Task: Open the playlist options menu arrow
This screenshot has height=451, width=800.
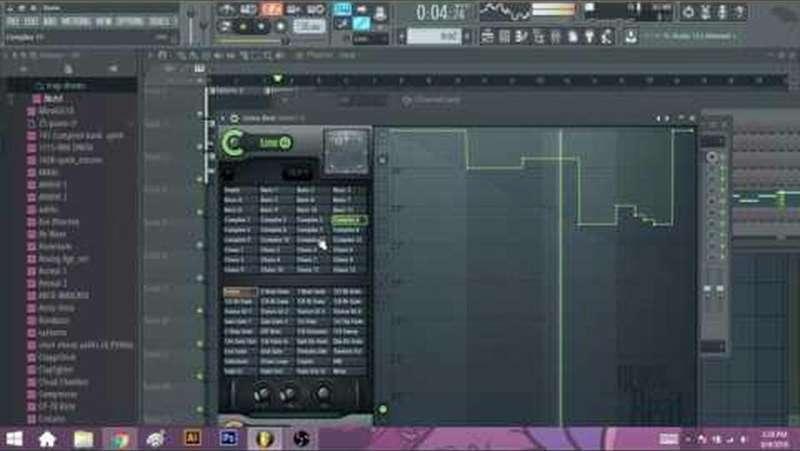Action: point(150,55)
